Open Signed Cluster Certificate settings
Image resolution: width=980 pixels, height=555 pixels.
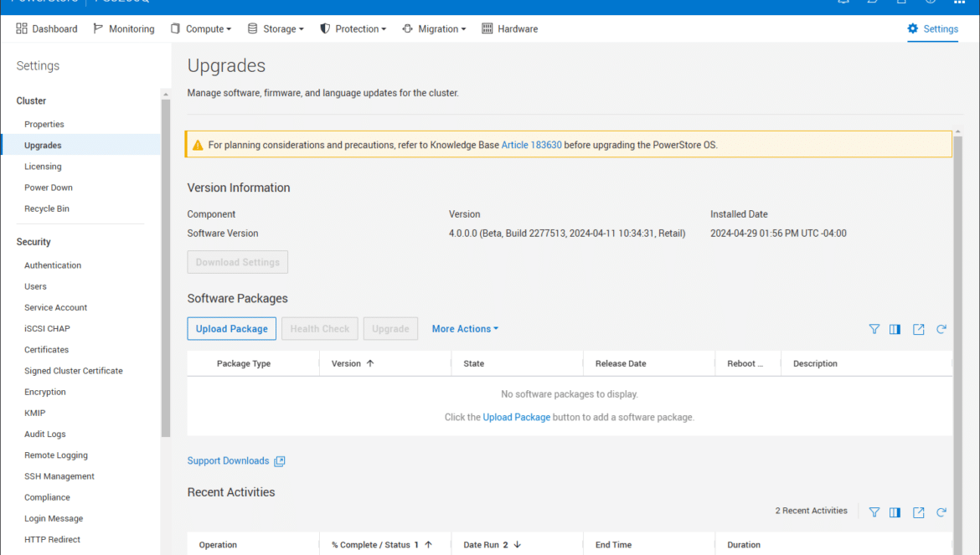point(74,371)
